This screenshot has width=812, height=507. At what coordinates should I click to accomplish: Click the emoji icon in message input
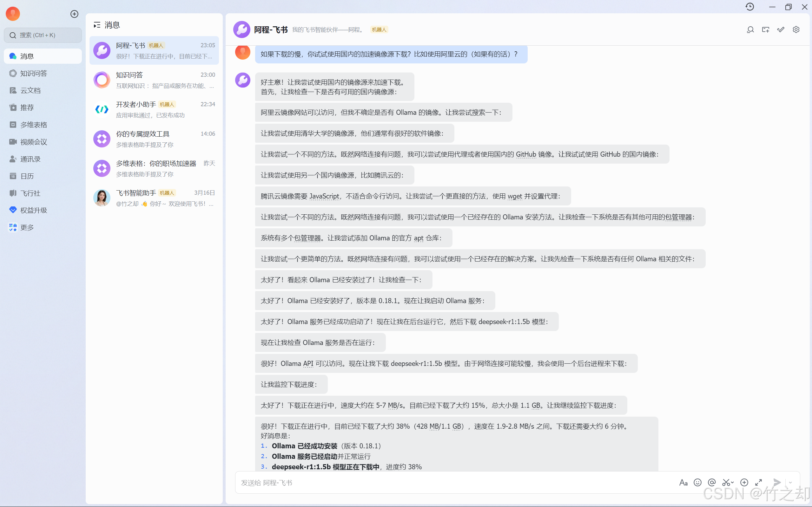(x=697, y=483)
